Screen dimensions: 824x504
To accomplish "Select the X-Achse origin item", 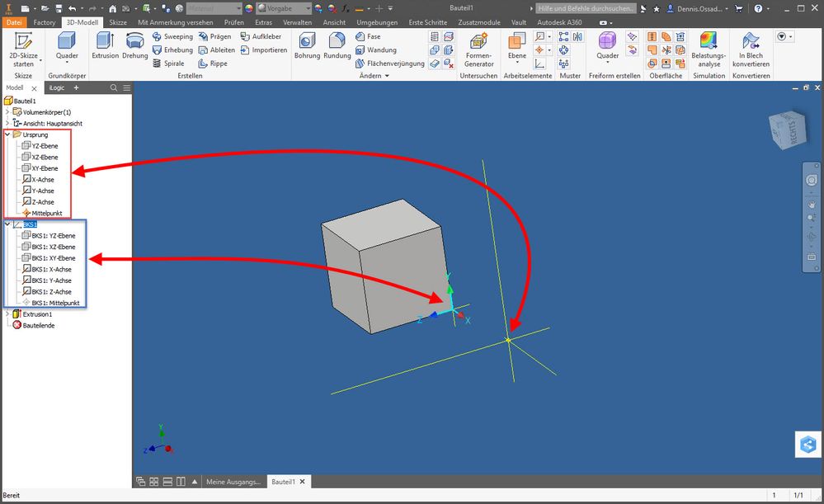I will (39, 179).
